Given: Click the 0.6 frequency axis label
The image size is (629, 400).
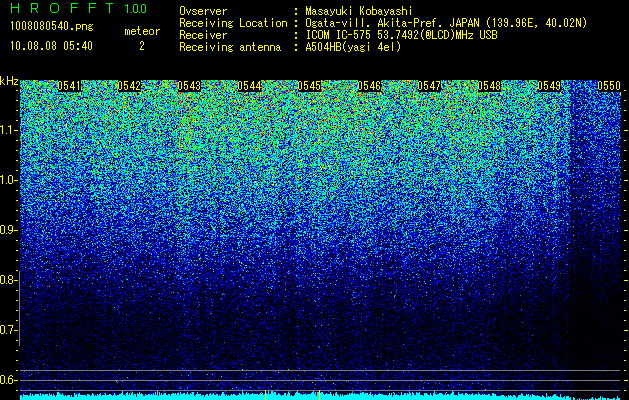Looking at the screenshot, I should tap(7, 380).
